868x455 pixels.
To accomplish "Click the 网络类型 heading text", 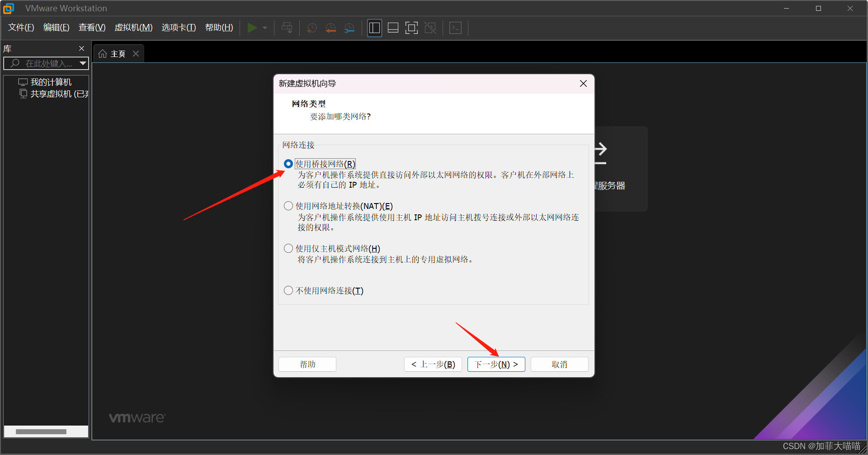I will pyautogui.click(x=309, y=104).
